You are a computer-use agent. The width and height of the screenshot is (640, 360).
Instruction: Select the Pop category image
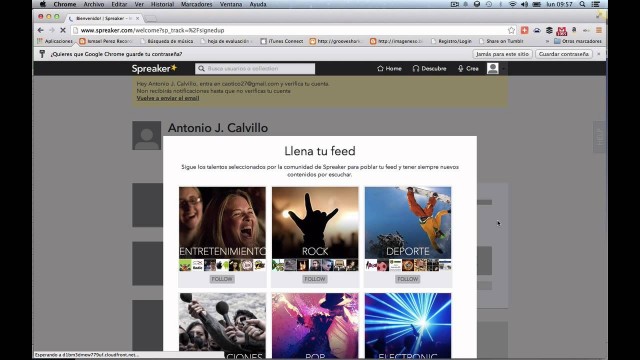tap(315, 326)
